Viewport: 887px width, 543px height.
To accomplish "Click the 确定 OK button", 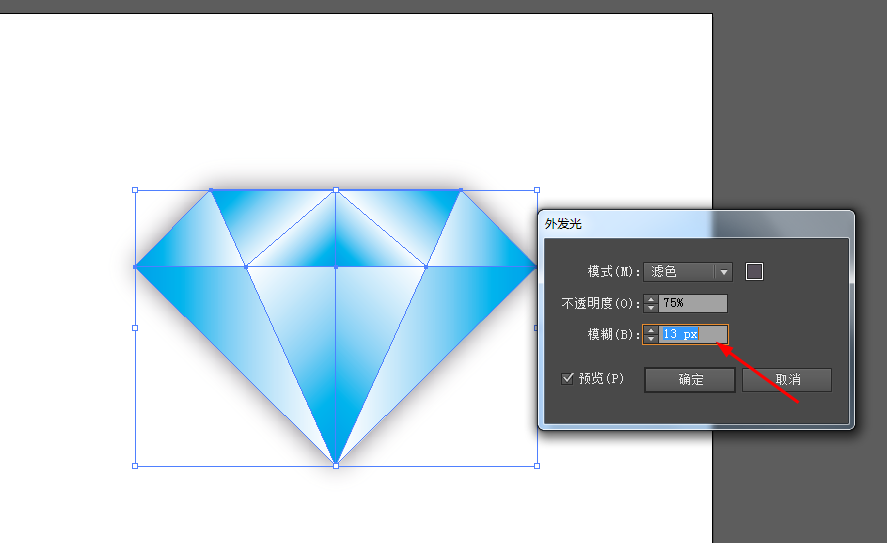I will [690, 380].
